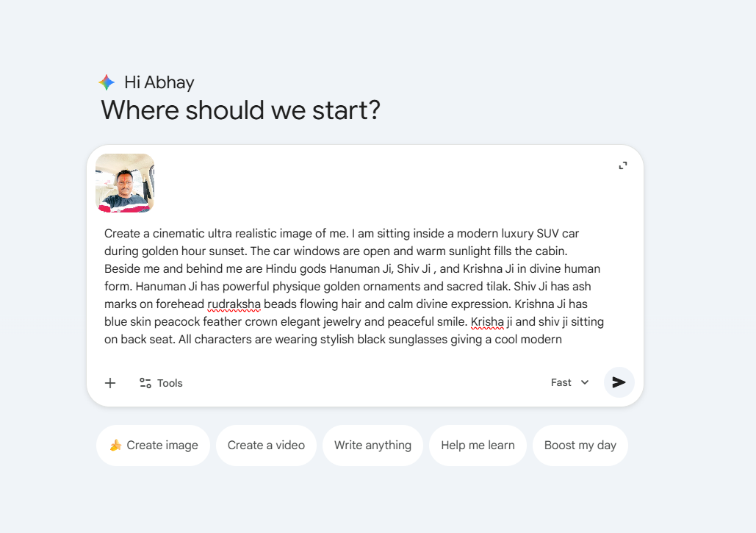This screenshot has height=533, width=756.
Task: Open the attached selfie photo thumbnail
Action: [125, 183]
